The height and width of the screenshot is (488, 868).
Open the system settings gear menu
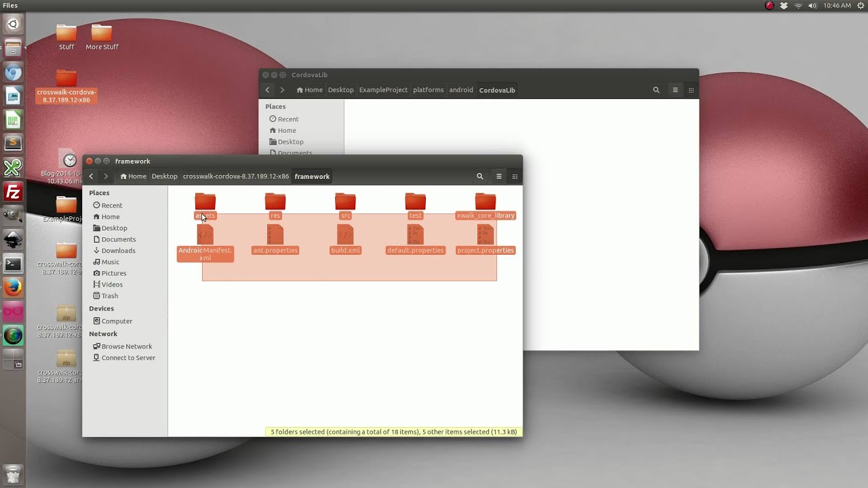click(861, 5)
